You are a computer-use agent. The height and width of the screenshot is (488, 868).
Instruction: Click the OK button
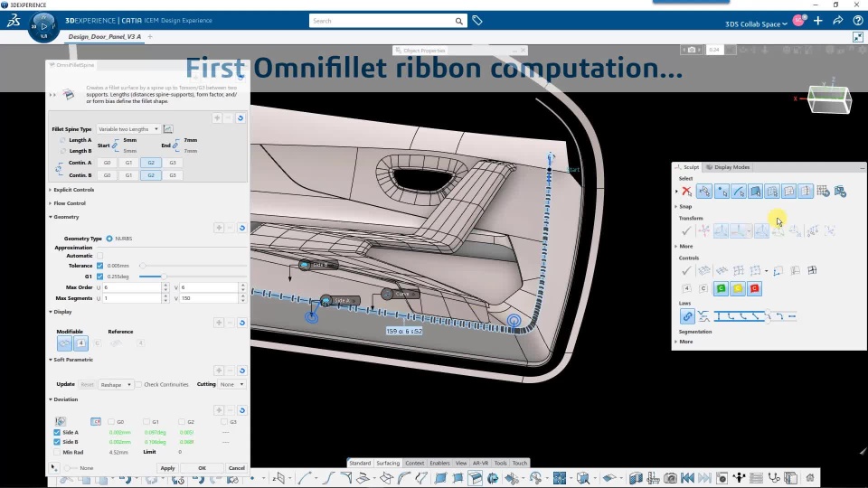(202, 468)
